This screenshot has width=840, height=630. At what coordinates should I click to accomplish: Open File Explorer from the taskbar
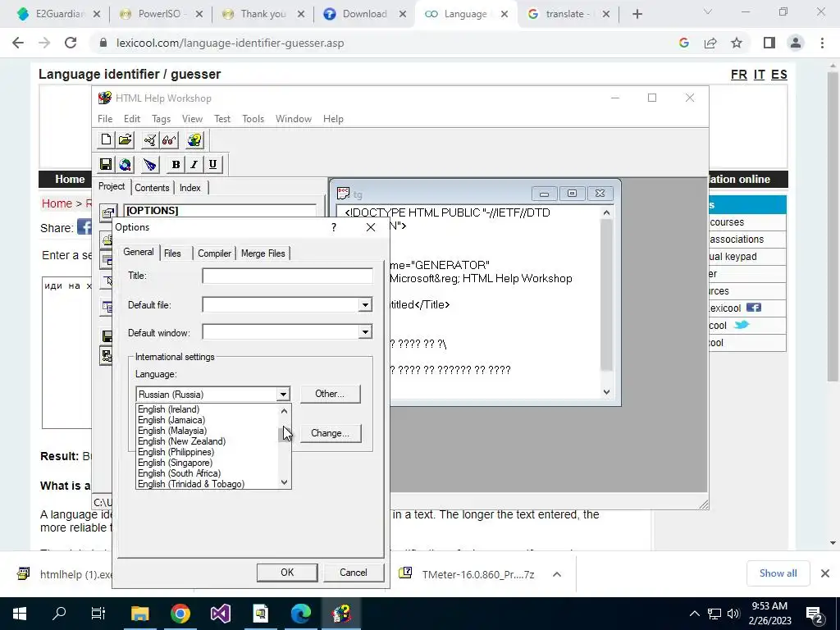click(139, 614)
